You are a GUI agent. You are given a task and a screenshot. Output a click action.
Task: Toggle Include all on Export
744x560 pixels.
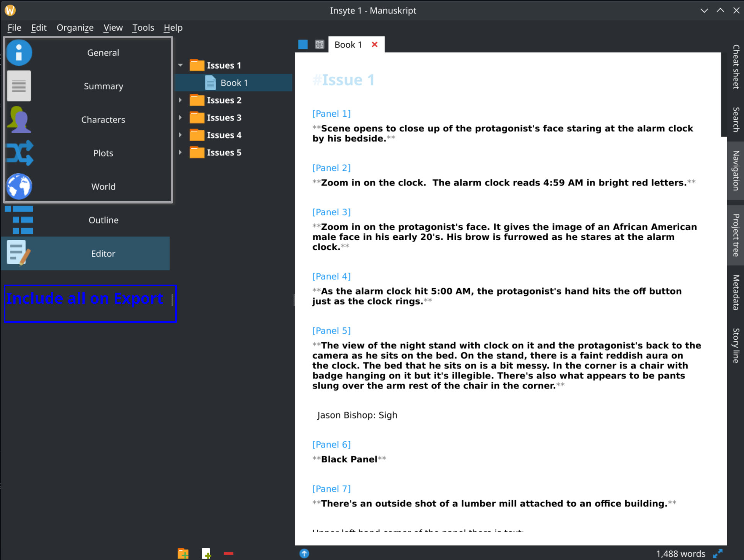(85, 298)
